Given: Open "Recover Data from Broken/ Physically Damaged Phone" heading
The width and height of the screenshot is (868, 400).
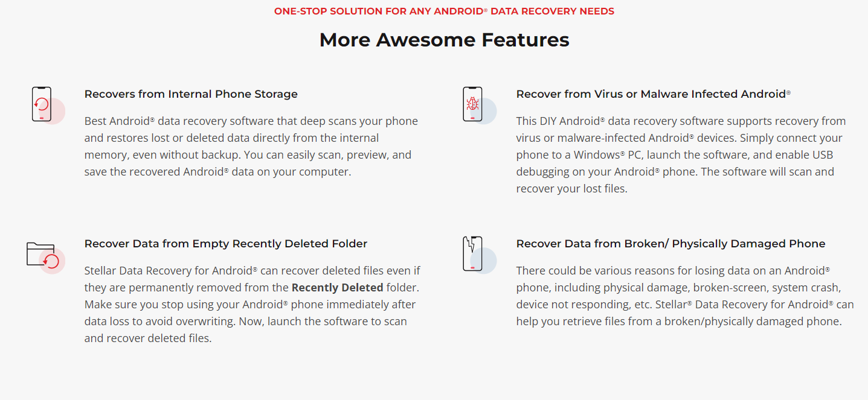Looking at the screenshot, I should point(670,244).
